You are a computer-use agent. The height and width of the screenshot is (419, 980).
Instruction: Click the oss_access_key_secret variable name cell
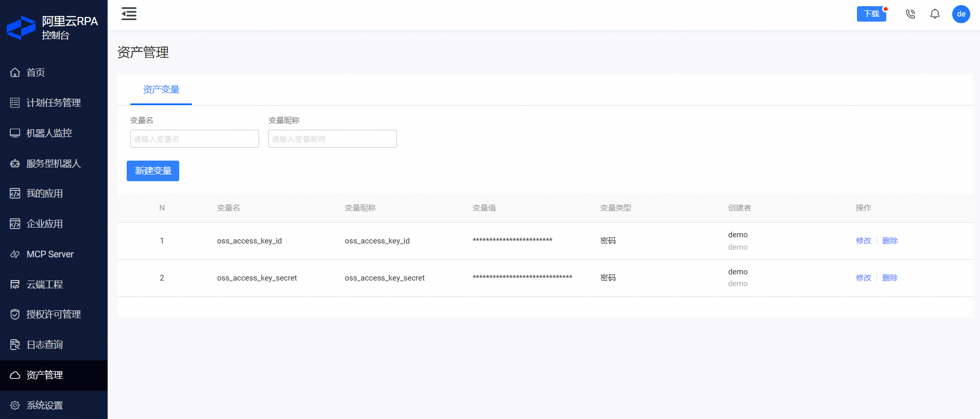257,278
